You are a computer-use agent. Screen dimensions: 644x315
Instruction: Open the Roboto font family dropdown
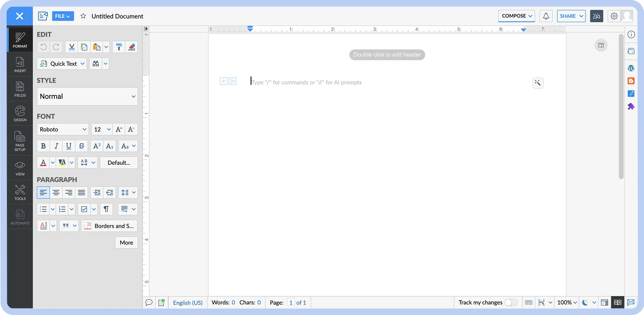(62, 129)
